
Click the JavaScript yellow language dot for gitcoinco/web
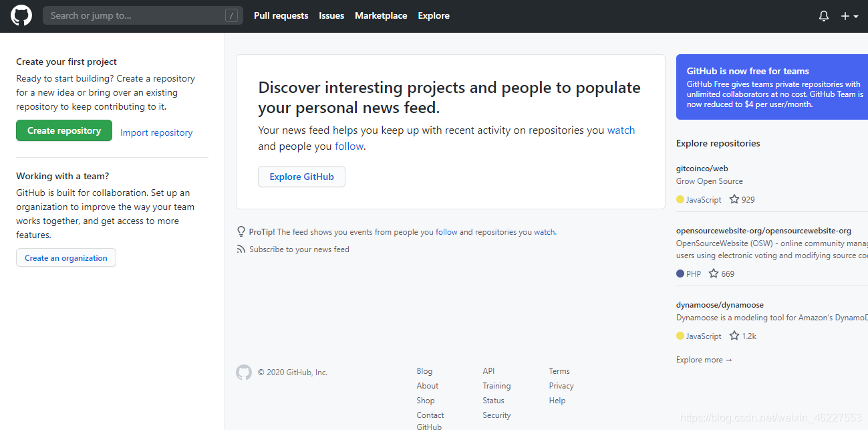coord(680,199)
